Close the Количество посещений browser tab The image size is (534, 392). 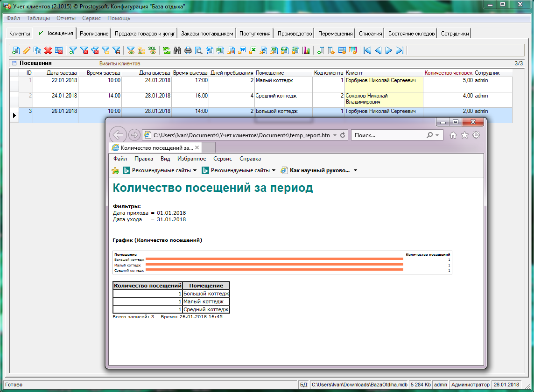197,147
